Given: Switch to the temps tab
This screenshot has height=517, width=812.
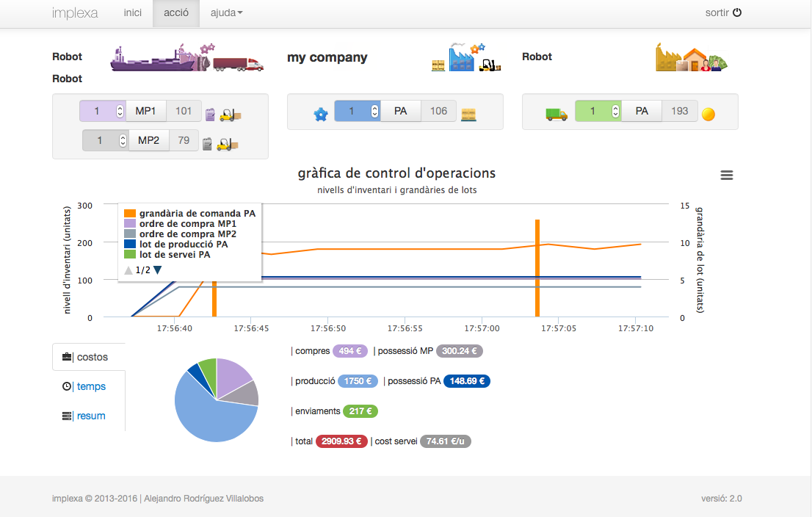Looking at the screenshot, I should [91, 386].
